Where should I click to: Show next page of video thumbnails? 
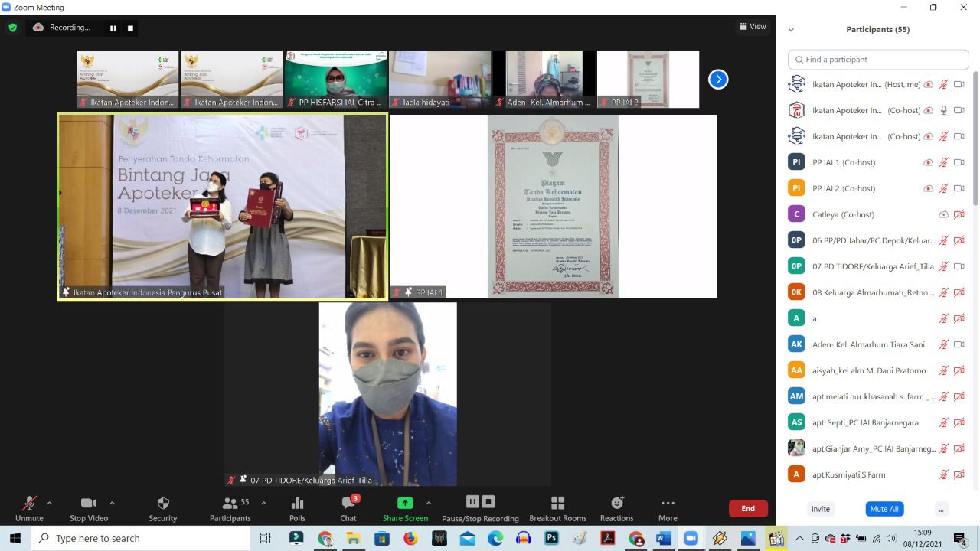(718, 79)
